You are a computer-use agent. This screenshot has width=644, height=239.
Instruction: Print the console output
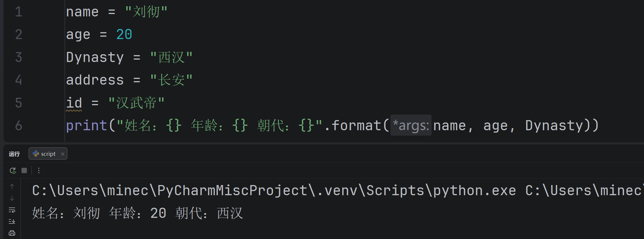(12, 233)
